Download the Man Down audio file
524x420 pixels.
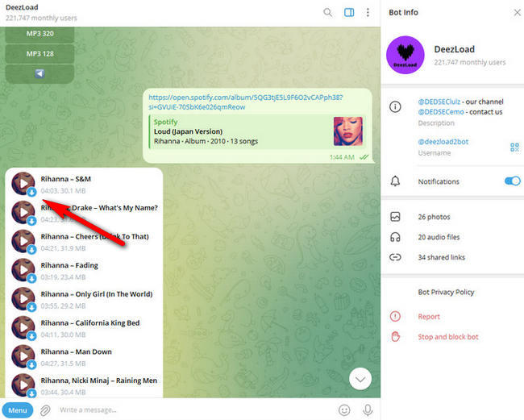(31, 365)
